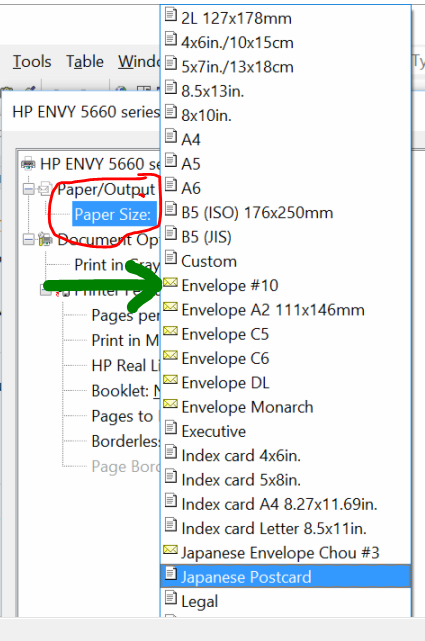Select the Paper Size tree item

click(x=114, y=214)
